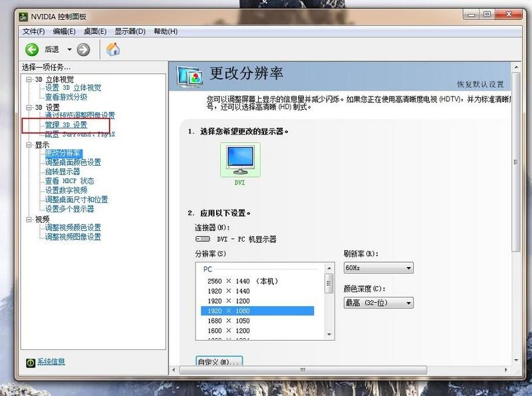
Task: Click the resolution list scrollbar thumb
Action: click(x=329, y=284)
